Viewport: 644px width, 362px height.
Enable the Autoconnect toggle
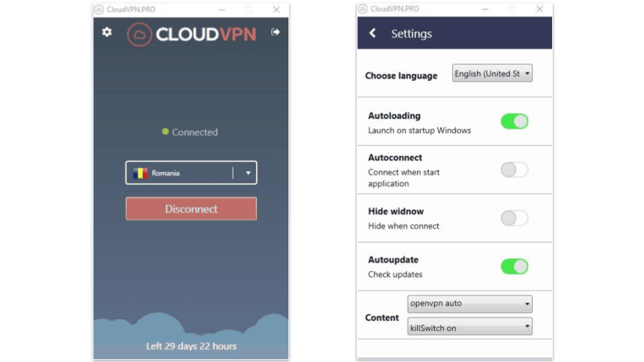click(515, 170)
